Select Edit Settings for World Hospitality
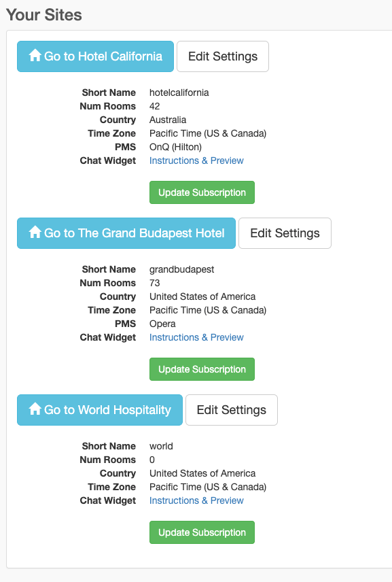This screenshot has height=582, width=392. coord(232,410)
